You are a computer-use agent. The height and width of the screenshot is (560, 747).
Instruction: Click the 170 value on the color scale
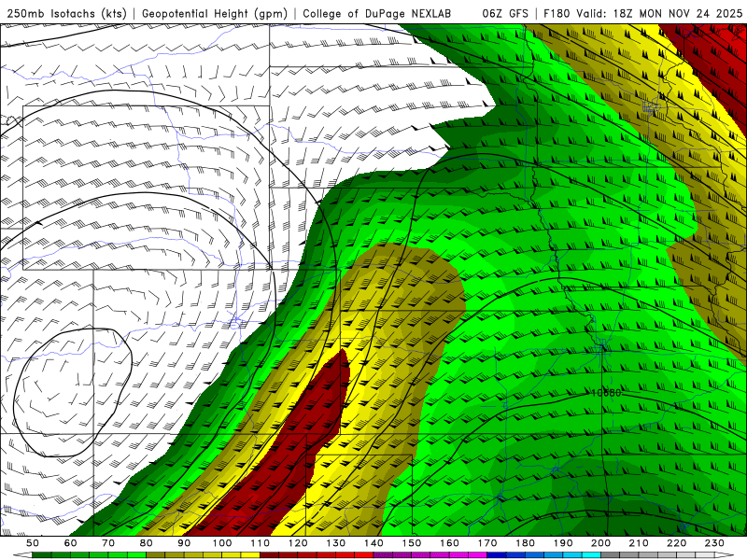click(487, 543)
